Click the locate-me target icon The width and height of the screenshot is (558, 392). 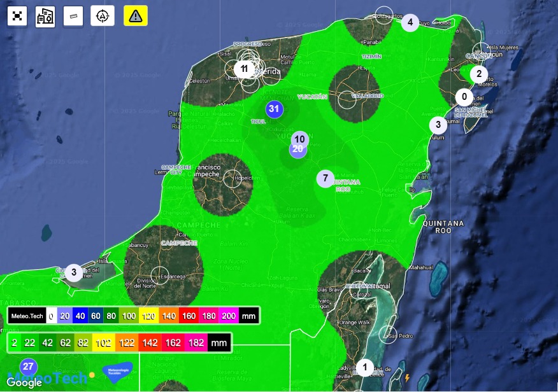tap(103, 16)
